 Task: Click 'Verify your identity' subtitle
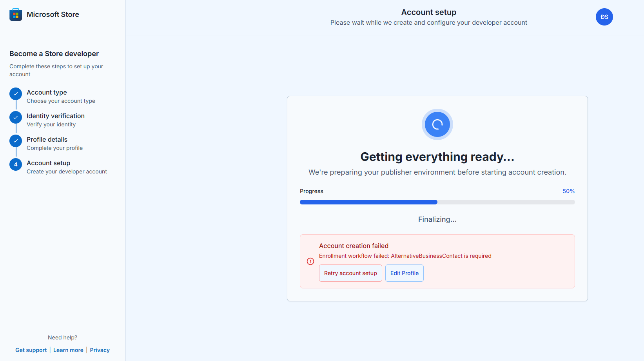[x=51, y=124]
